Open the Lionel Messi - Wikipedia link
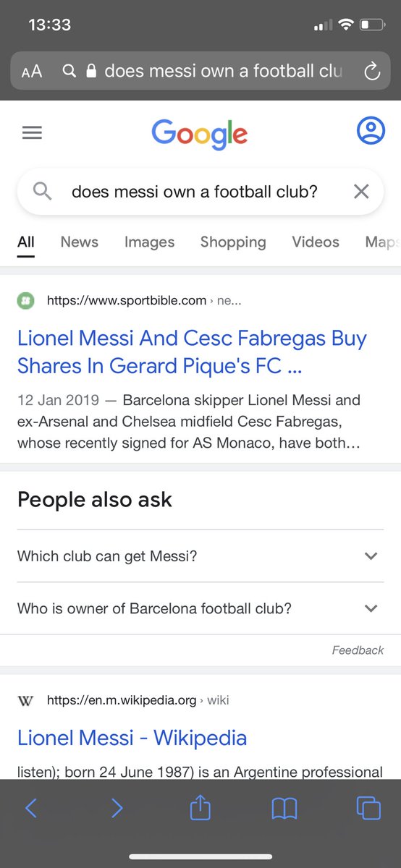 pyautogui.click(x=132, y=738)
